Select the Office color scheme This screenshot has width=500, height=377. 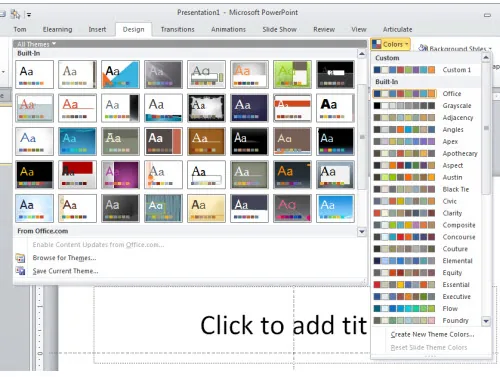point(427,94)
